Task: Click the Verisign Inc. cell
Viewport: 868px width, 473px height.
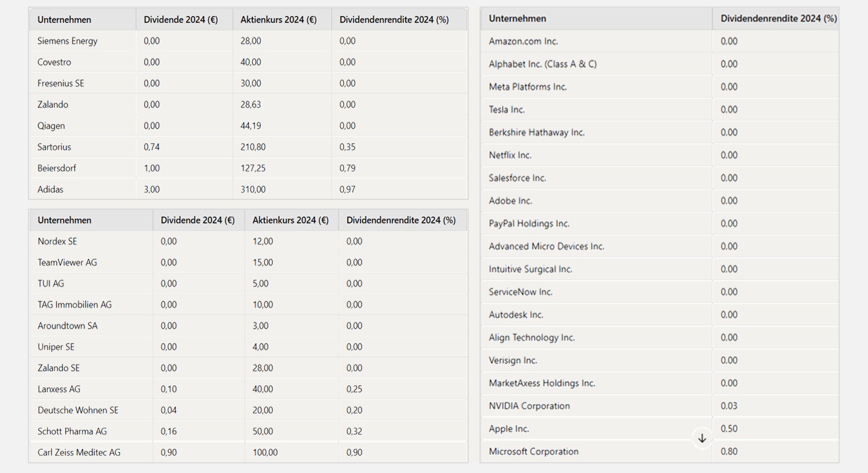Action: (x=513, y=360)
